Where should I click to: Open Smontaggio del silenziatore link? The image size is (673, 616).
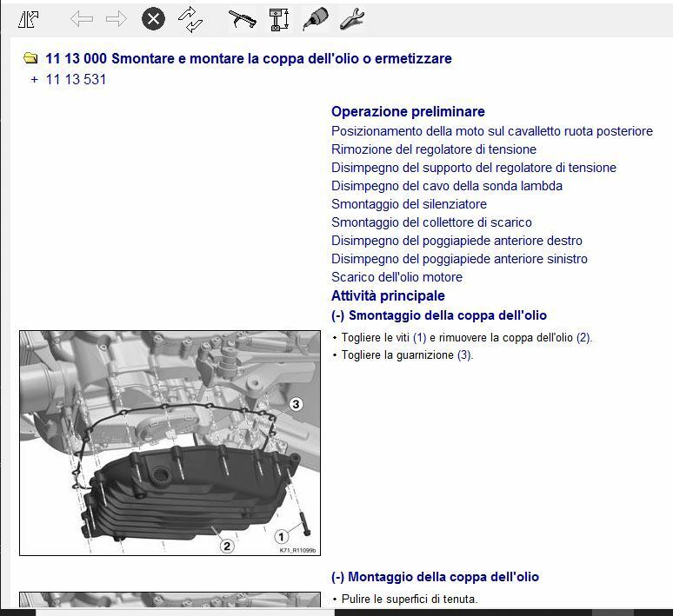point(409,204)
